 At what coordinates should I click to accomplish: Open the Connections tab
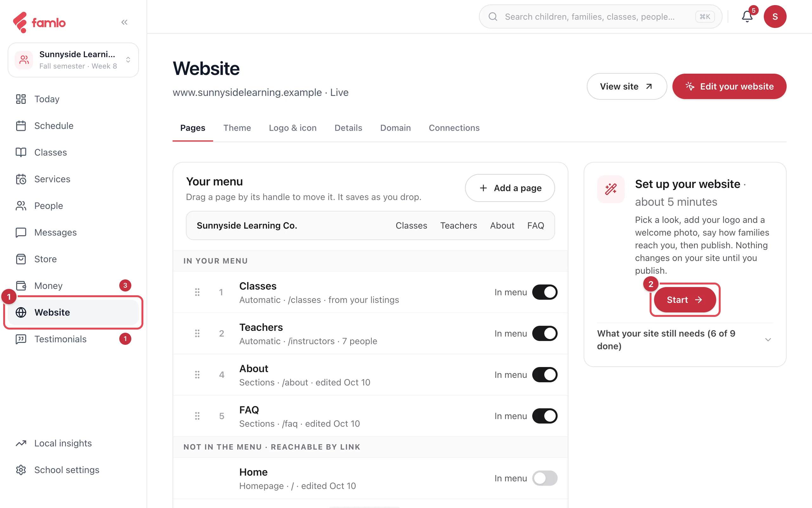point(454,128)
